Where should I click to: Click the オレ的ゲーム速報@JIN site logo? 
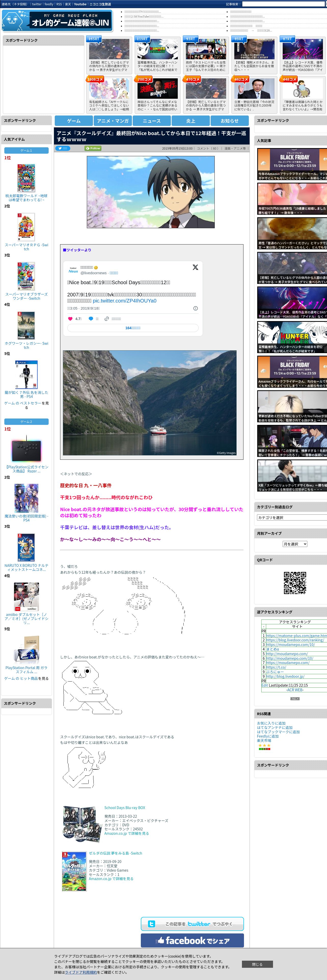pyautogui.click(x=57, y=21)
